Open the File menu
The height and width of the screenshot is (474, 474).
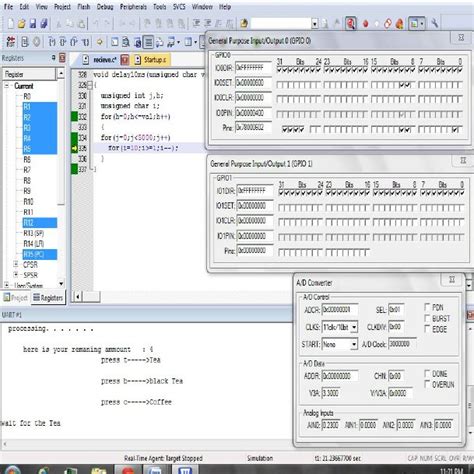(x=8, y=7)
